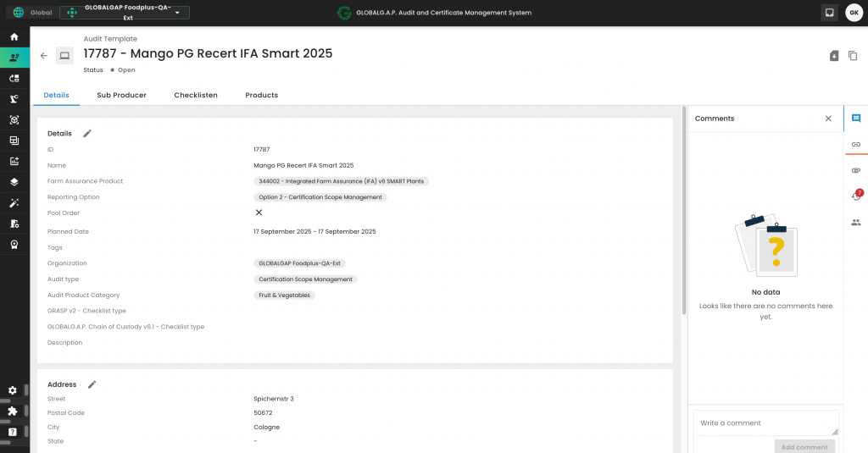Click the download document icon
The image size is (868, 453).
pos(834,56)
